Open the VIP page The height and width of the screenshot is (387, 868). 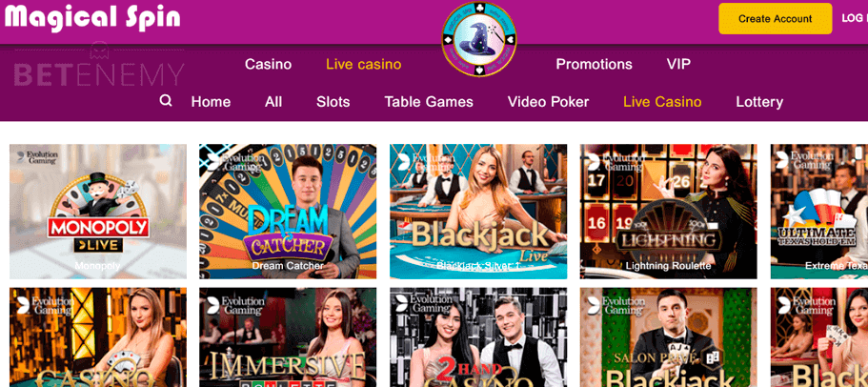[678, 64]
